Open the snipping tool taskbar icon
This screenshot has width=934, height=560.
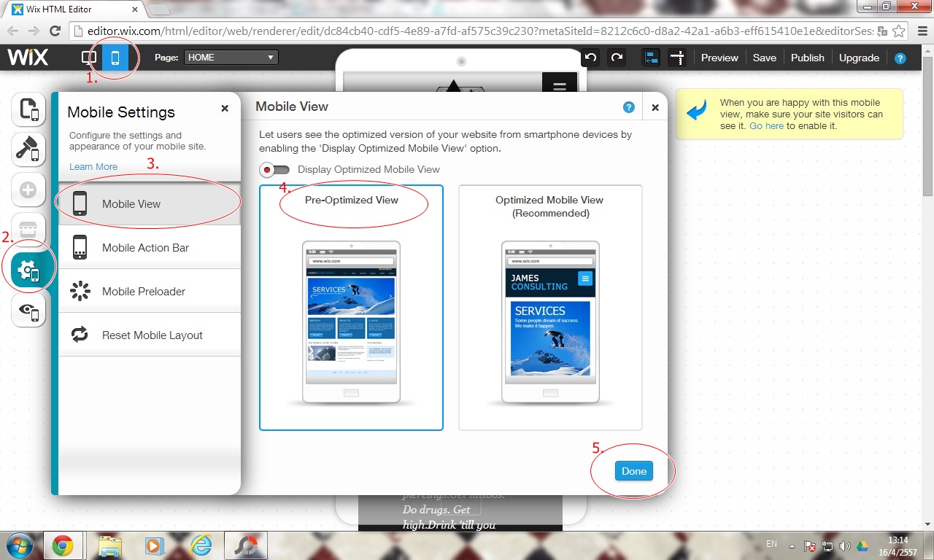click(x=245, y=545)
